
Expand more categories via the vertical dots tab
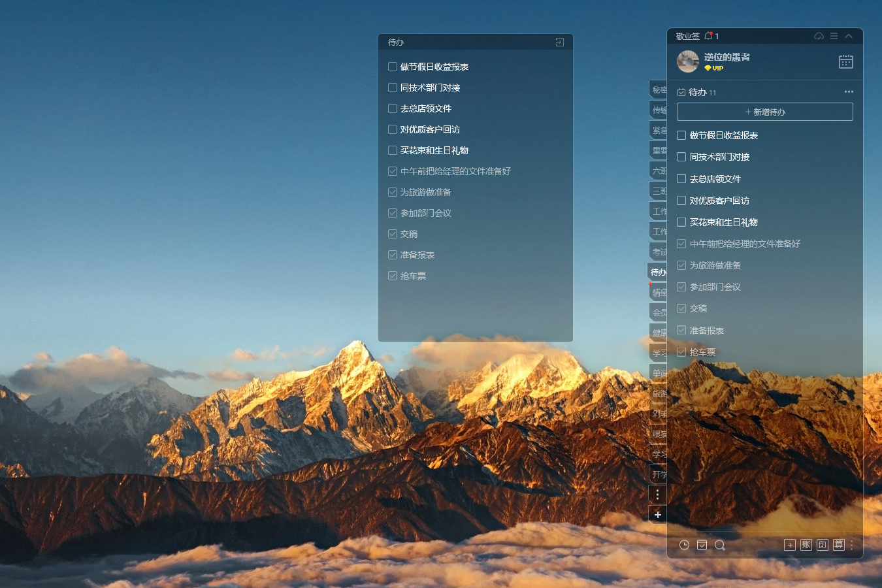[x=658, y=495]
